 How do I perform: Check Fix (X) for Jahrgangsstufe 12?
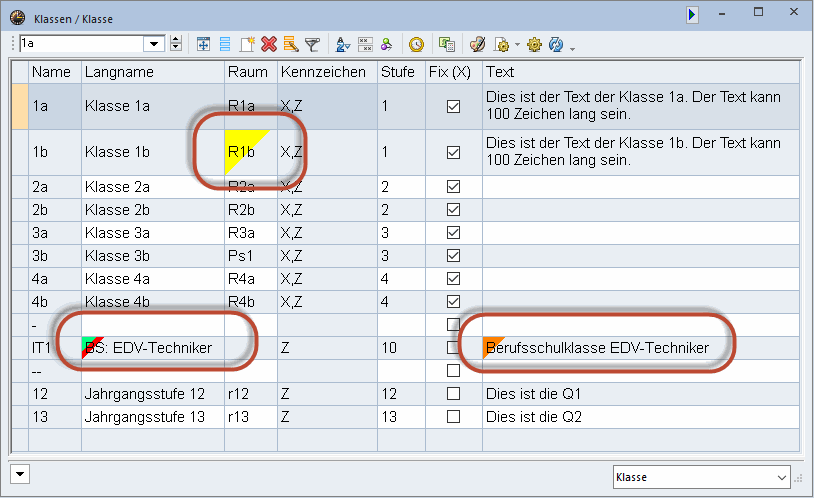[453, 394]
